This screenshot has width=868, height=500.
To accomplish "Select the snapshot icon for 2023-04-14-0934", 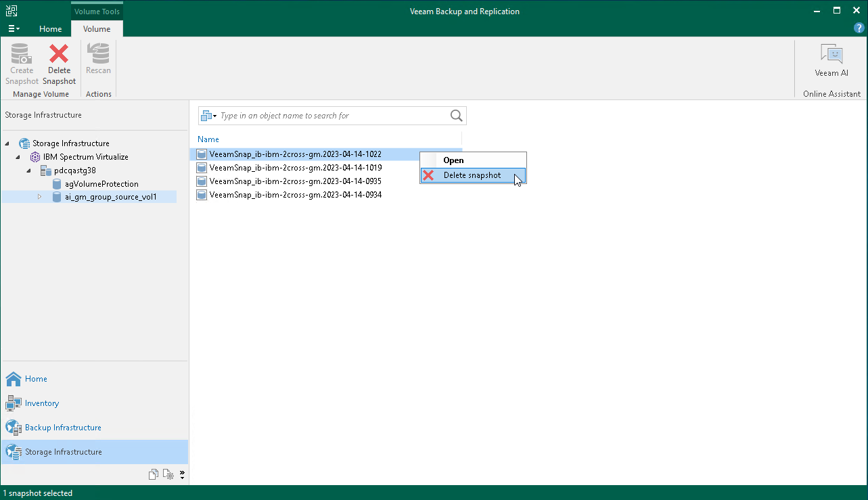I will point(201,195).
